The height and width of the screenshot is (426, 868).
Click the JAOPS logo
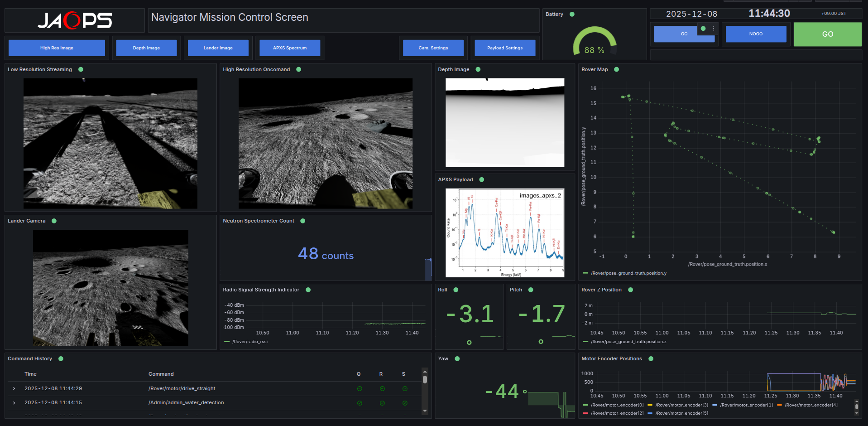click(75, 20)
